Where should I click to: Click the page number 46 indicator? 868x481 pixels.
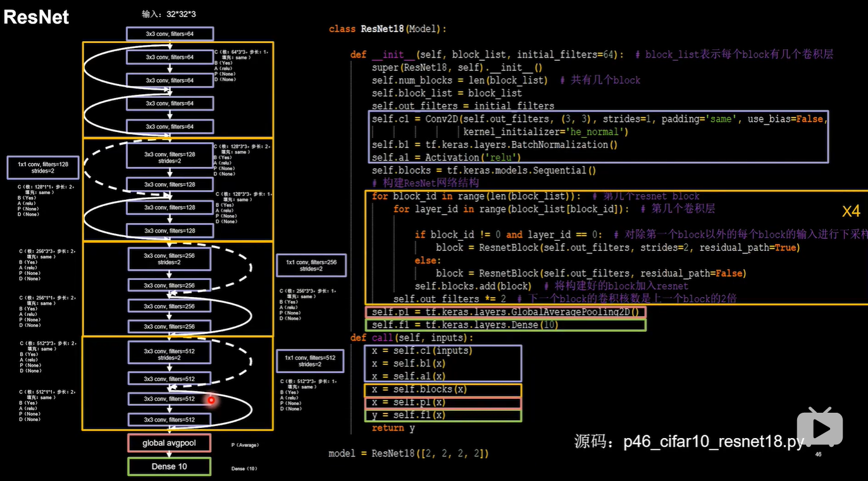[818, 454]
